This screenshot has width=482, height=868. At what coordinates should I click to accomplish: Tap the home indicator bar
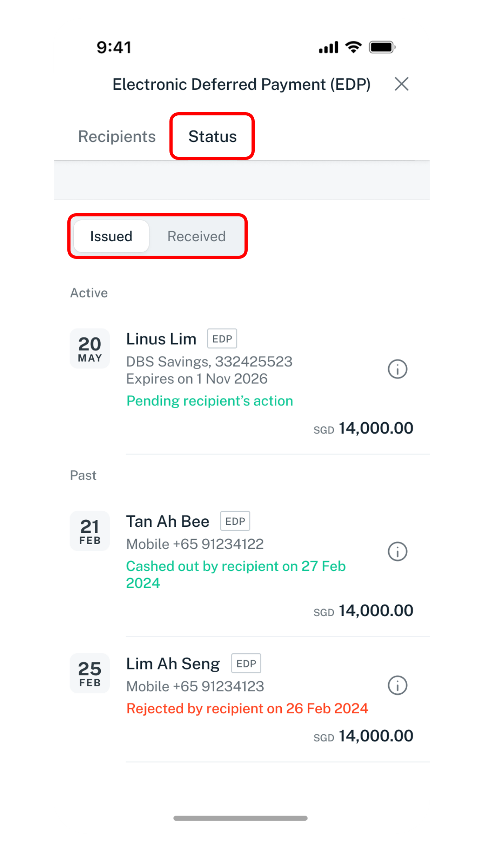pyautogui.click(x=240, y=818)
